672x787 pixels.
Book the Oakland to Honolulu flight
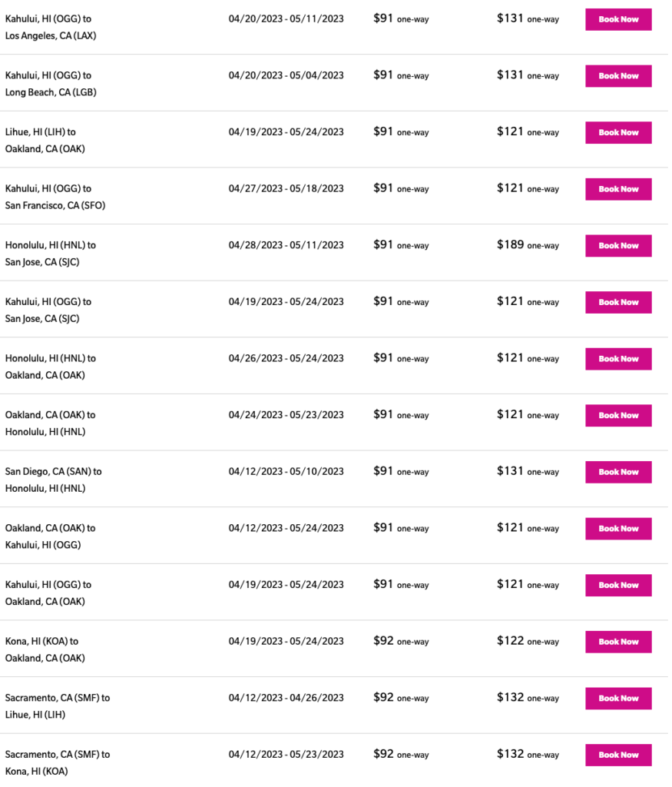618,416
